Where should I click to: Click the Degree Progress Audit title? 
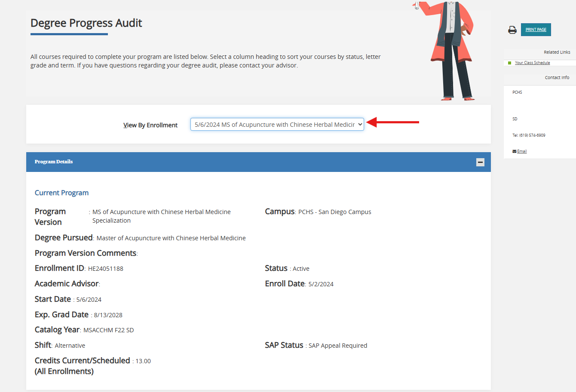(86, 23)
